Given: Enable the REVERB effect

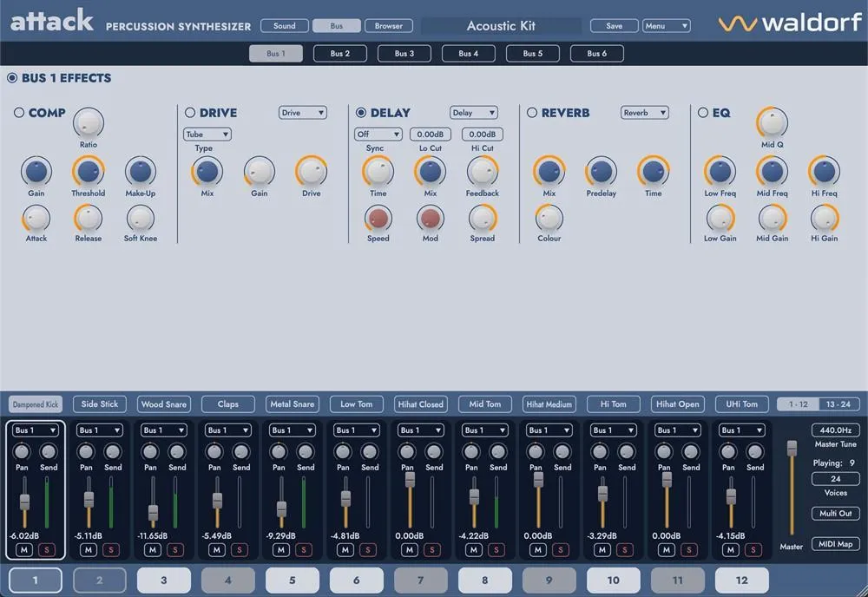Looking at the screenshot, I should point(532,113).
